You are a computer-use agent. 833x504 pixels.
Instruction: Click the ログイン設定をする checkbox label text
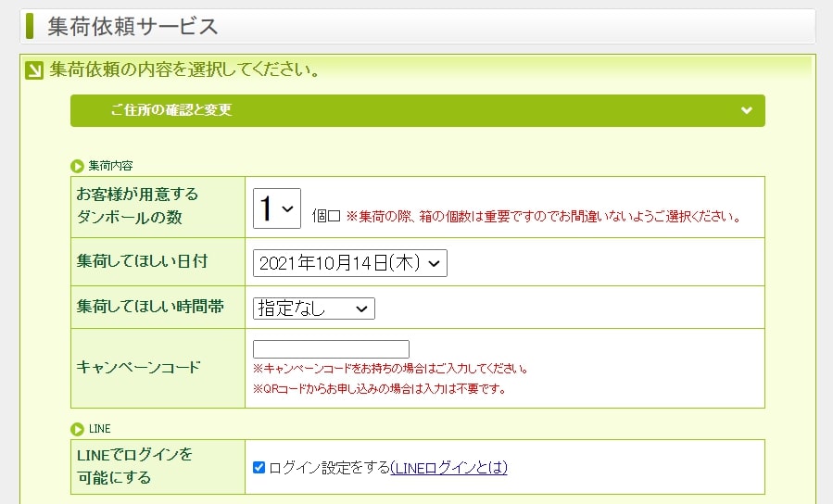(329, 468)
